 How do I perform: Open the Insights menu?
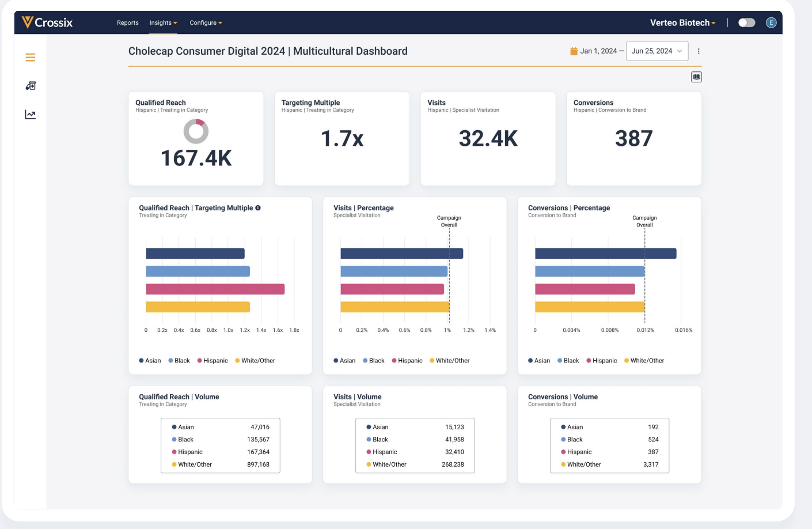coord(163,23)
